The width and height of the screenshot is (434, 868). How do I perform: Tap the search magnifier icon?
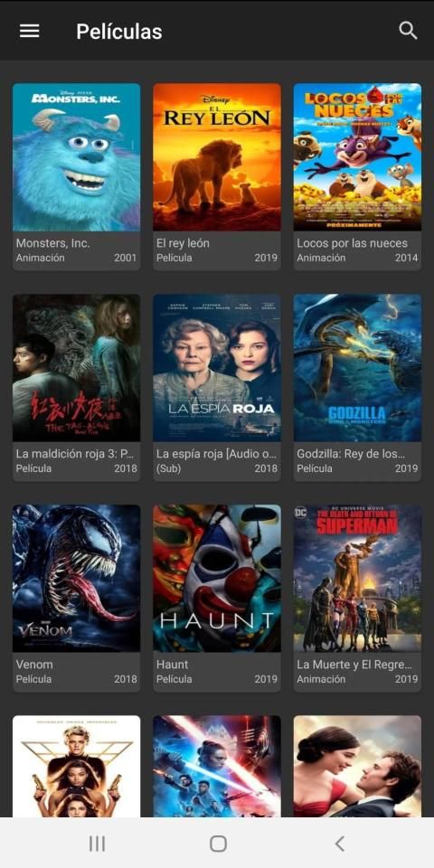408,31
